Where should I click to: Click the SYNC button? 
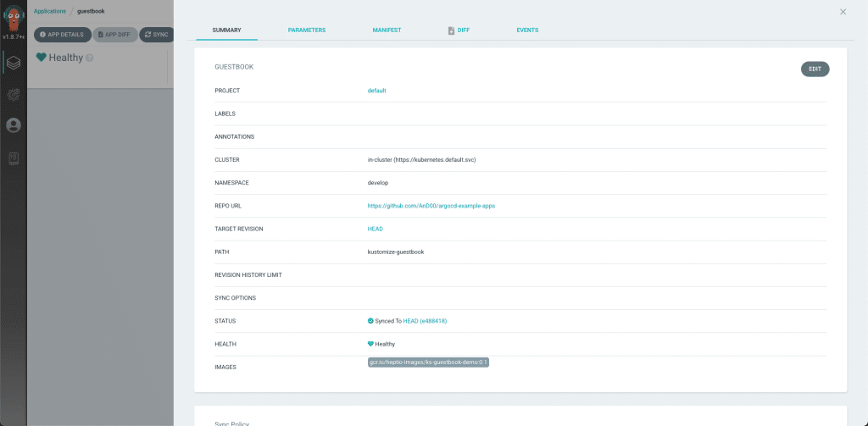click(x=157, y=35)
